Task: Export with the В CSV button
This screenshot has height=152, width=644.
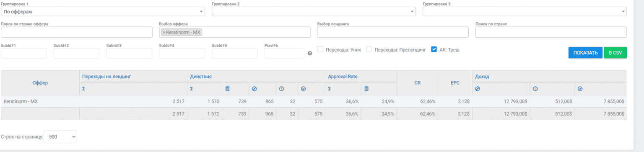Action: click(615, 53)
